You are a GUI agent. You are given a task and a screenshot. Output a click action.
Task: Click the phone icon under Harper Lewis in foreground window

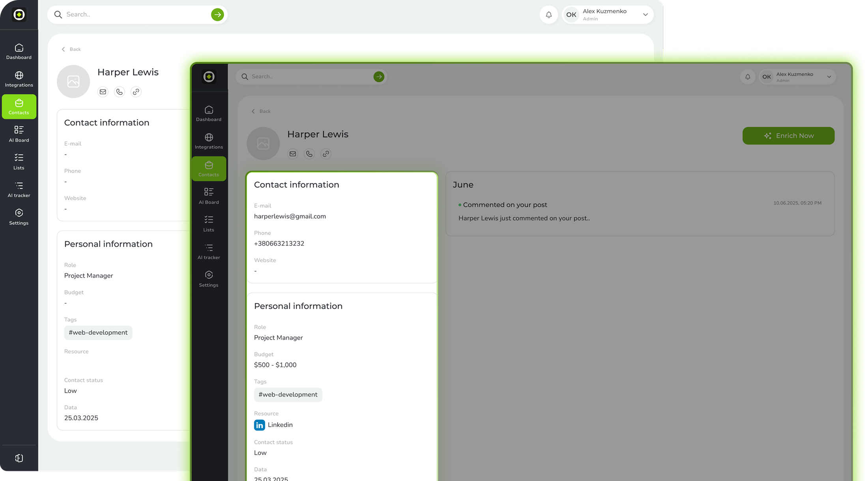309,154
